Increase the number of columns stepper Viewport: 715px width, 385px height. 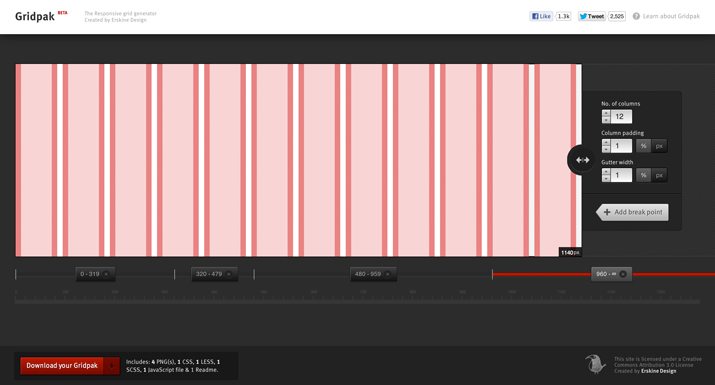[x=606, y=113]
